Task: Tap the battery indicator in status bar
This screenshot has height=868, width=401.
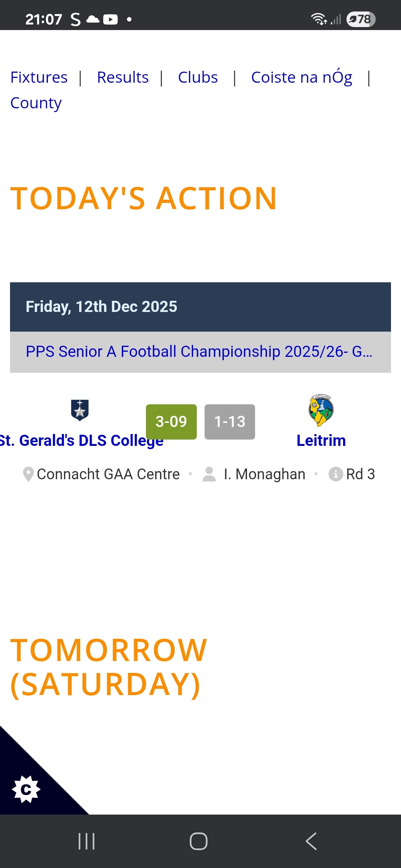Action: (x=361, y=19)
